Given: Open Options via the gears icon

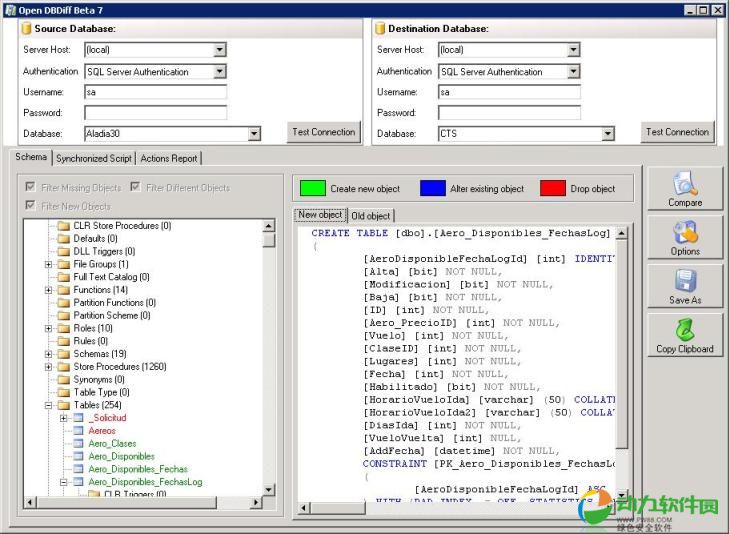Looking at the screenshot, I should point(685,233).
